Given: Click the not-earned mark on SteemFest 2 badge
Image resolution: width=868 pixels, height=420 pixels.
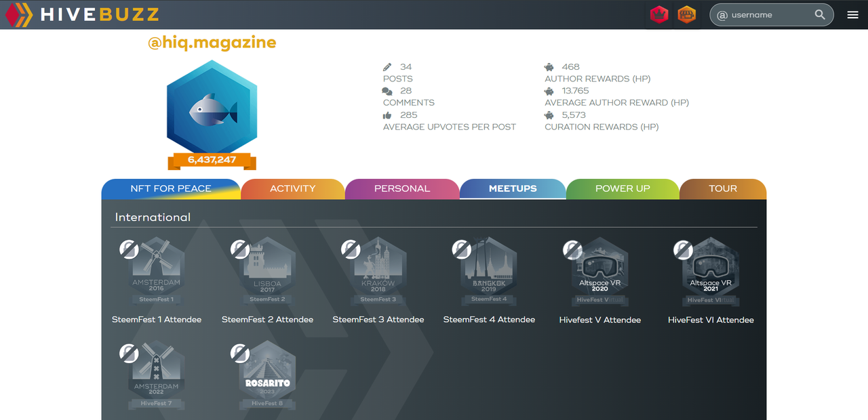Looking at the screenshot, I should (239, 249).
